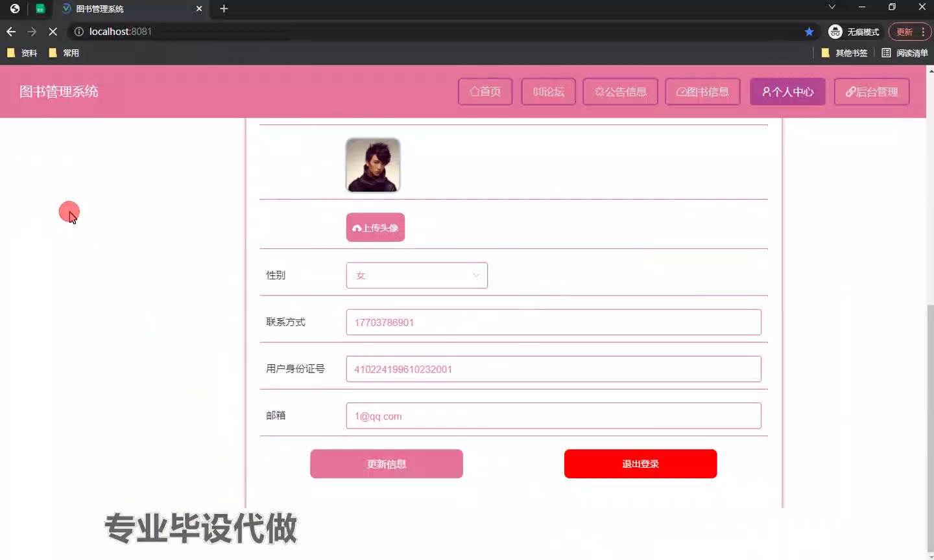Screen dimensions: 934x560
Task: Open the 性别 gender dropdown
Action: [417, 275]
